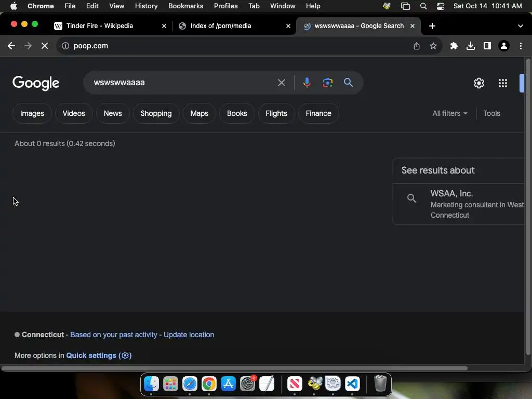Switch to the Index of /porn/media tab
This screenshot has width=532, height=399.
pyautogui.click(x=234, y=26)
